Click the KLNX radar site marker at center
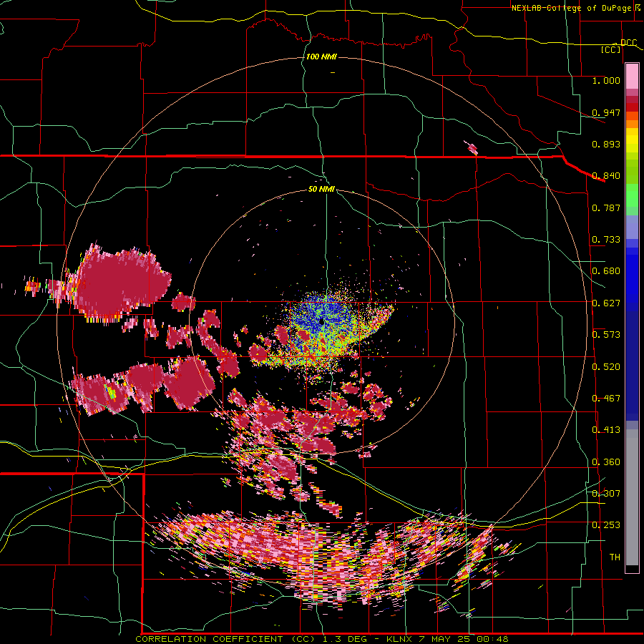Image resolution: width=644 pixels, height=644 pixels. (321, 321)
